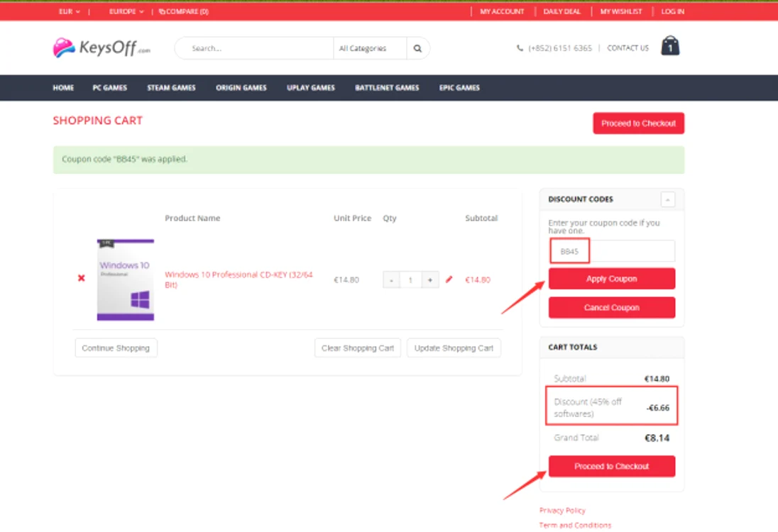Click Update Shopping Cart

[x=454, y=348]
